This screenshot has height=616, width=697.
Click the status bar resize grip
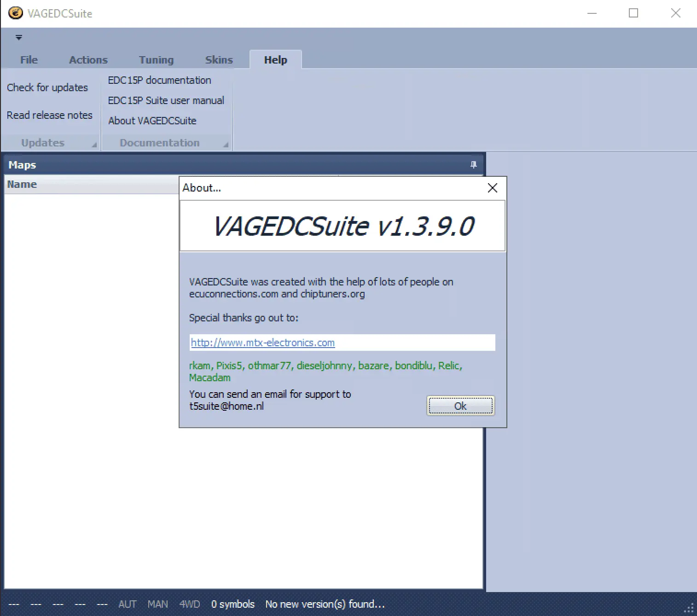690,609
